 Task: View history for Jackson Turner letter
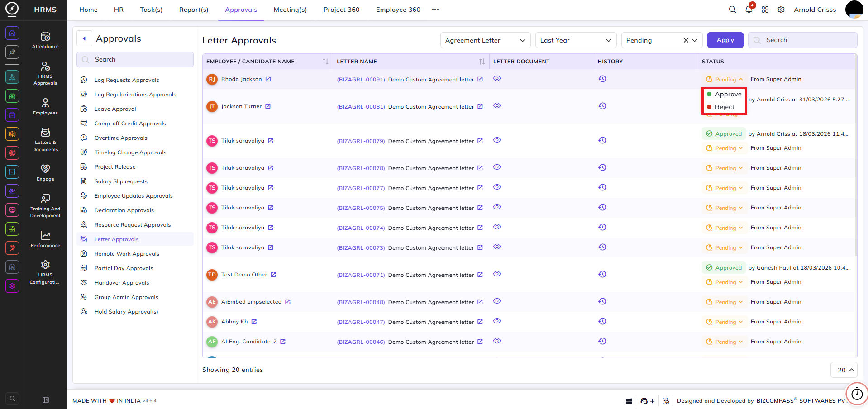click(x=602, y=106)
